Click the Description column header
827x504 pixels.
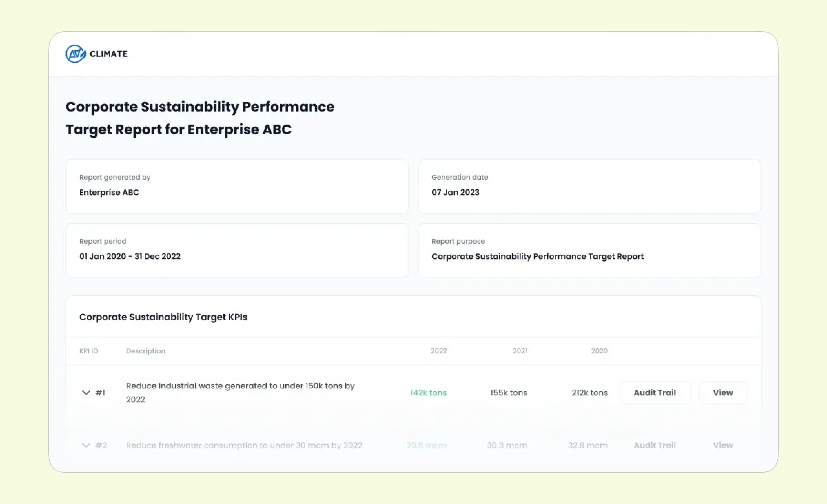coord(145,351)
